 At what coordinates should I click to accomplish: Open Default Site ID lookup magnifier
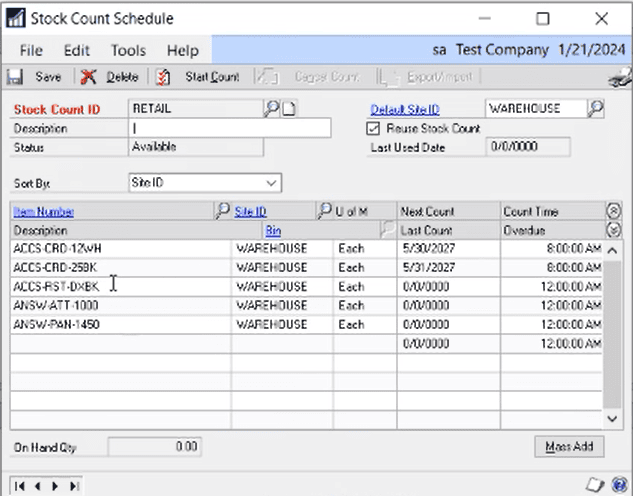[596, 108]
